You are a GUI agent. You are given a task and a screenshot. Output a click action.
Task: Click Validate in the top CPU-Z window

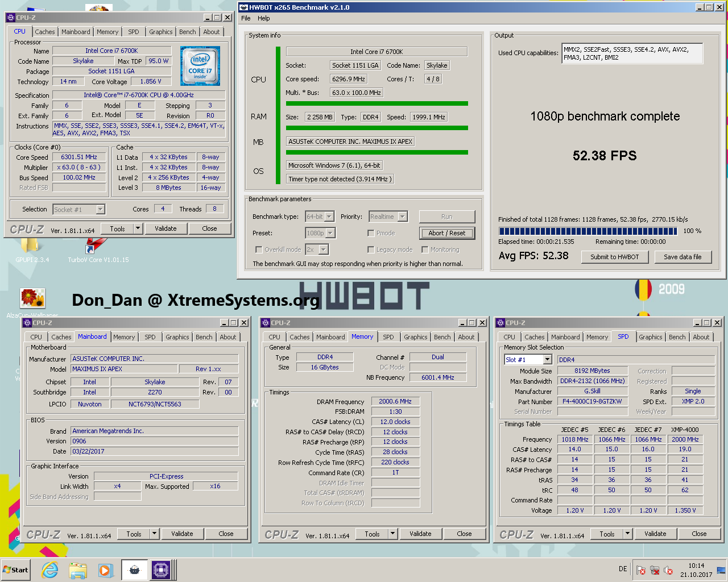(x=166, y=228)
